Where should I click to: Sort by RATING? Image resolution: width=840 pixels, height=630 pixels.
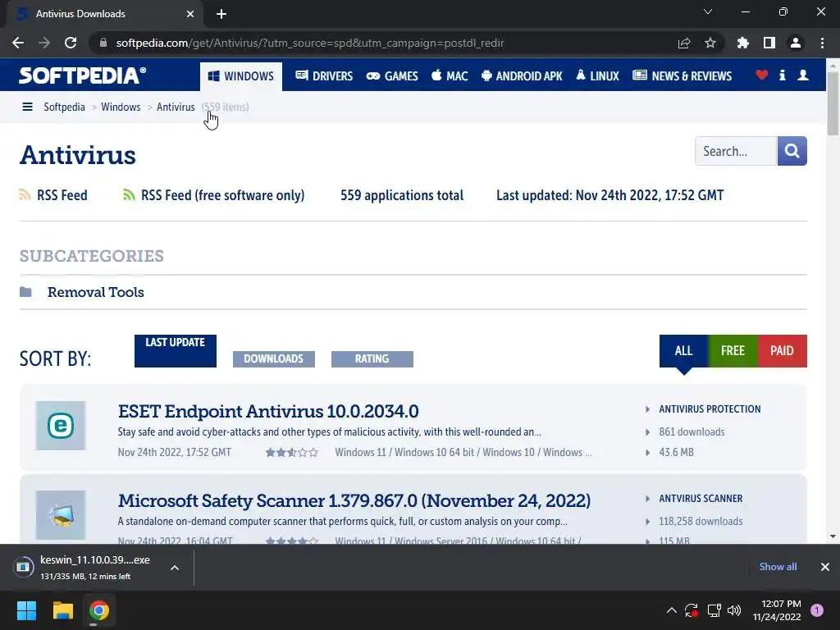372,359
